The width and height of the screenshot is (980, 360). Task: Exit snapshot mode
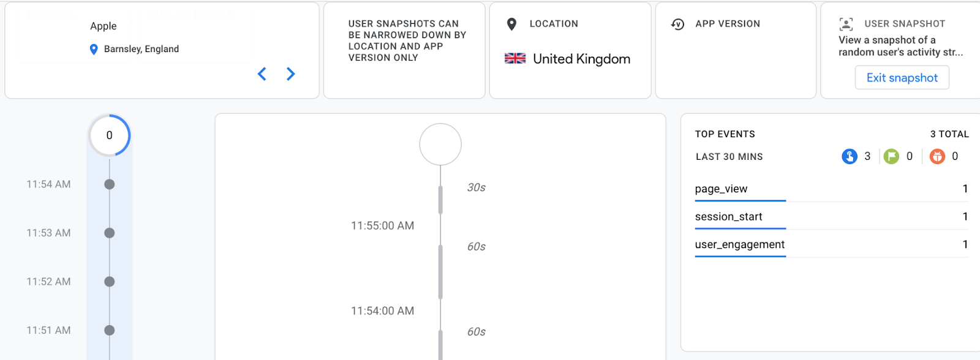902,78
